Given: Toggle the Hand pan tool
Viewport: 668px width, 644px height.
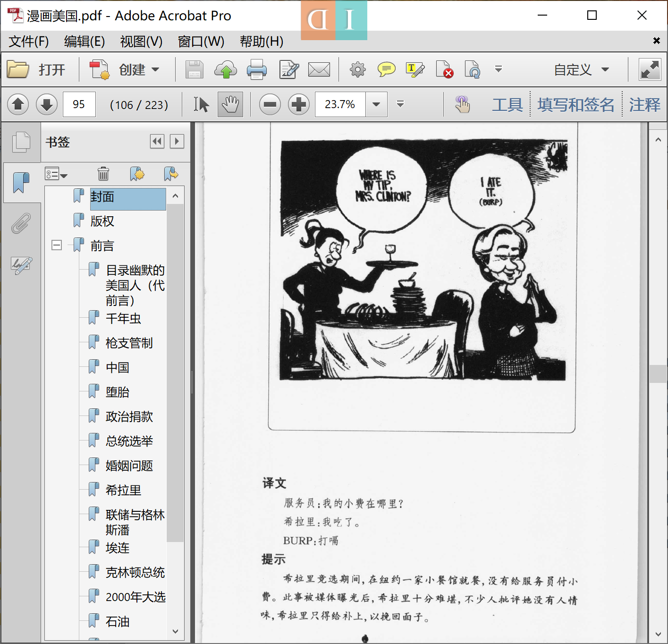Looking at the screenshot, I should (x=230, y=104).
